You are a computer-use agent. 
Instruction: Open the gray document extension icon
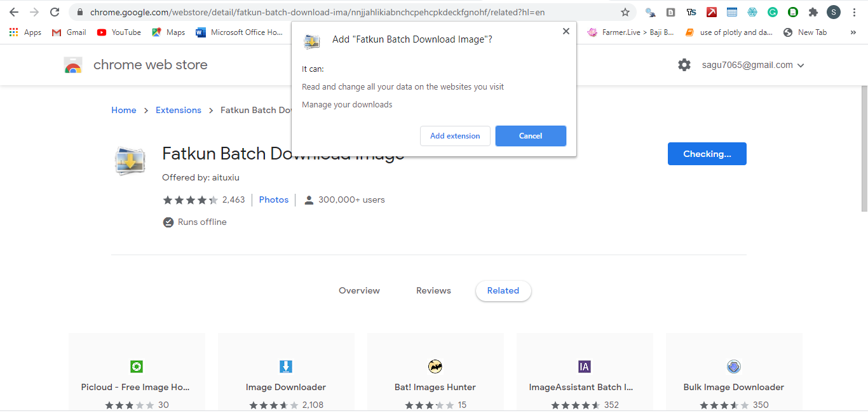tap(671, 12)
